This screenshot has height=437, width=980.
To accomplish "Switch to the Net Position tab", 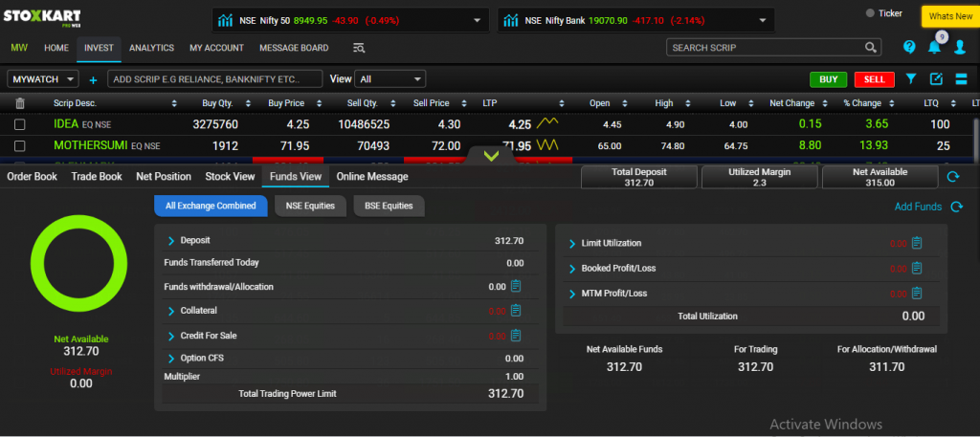I will pyautogui.click(x=164, y=177).
